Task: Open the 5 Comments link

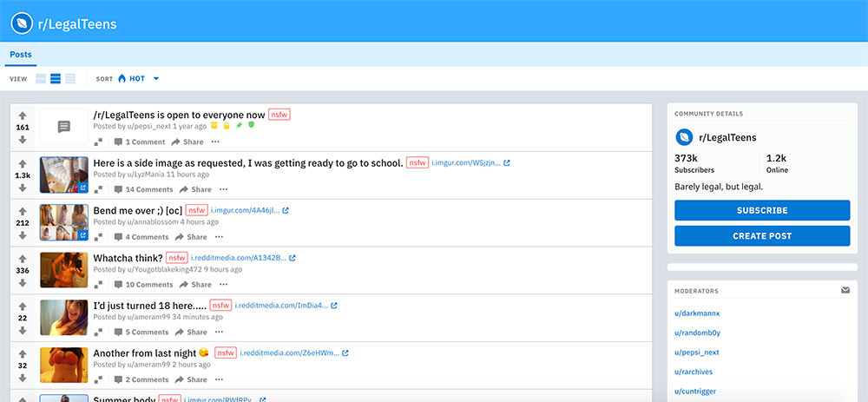Action: [x=141, y=333]
